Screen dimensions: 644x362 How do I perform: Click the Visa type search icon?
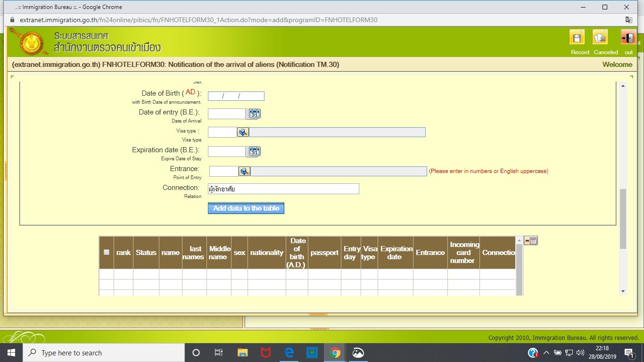tap(243, 132)
